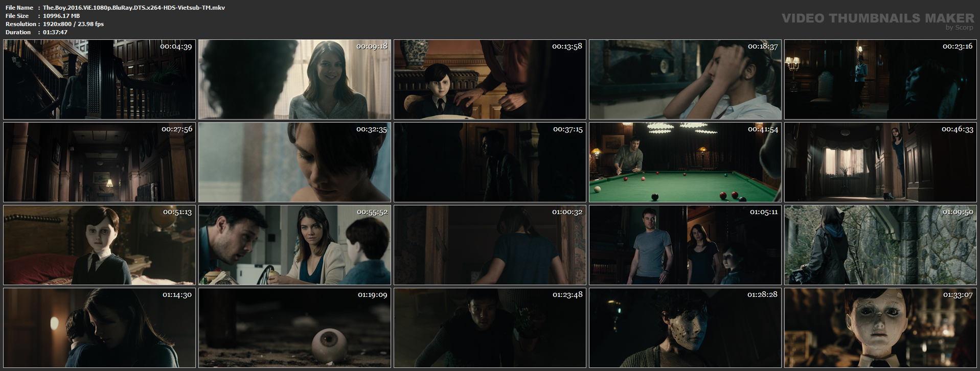Click the File Name label
Screen dimensions: 980x371
[x=19, y=8]
